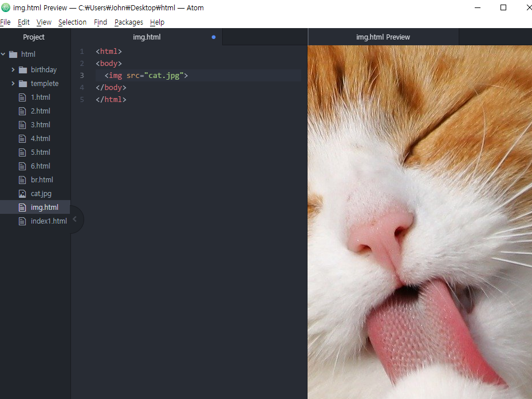Click the birthday folder icon
The image size is (532, 399).
point(23,70)
